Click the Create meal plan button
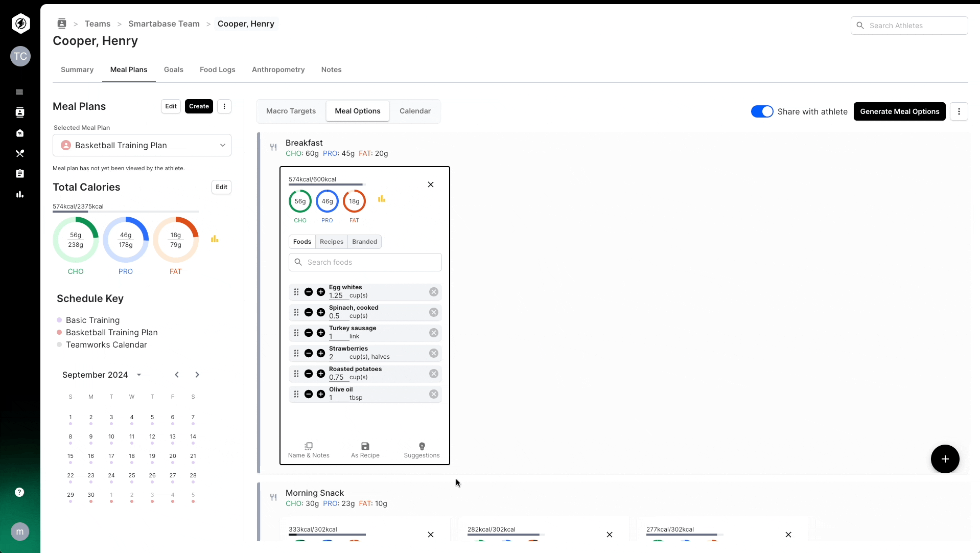 pos(199,106)
